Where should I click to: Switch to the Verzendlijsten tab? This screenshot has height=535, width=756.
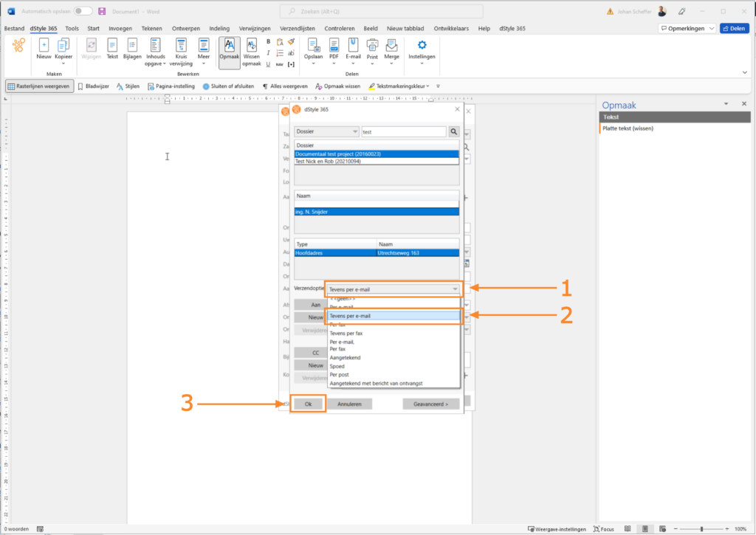(298, 29)
